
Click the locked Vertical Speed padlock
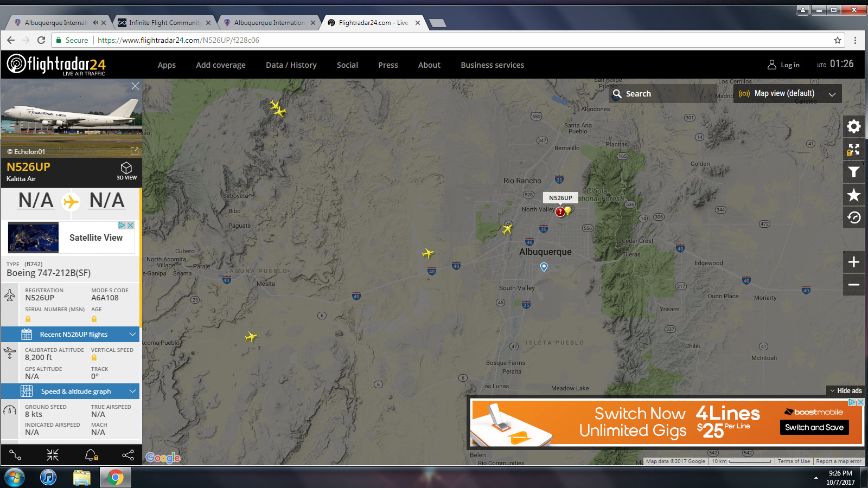pos(94,357)
